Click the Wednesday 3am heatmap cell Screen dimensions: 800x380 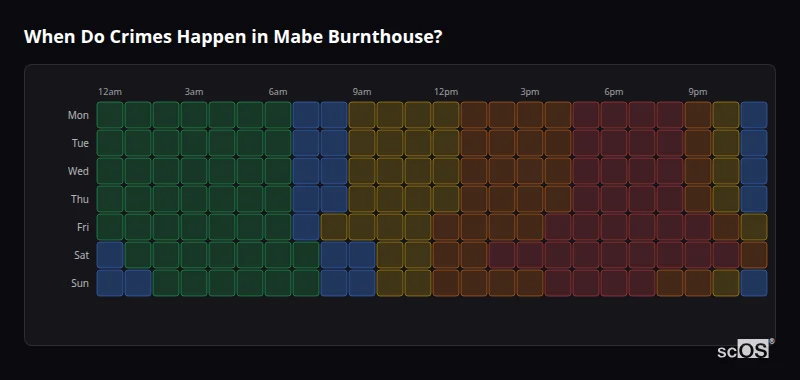click(x=194, y=171)
